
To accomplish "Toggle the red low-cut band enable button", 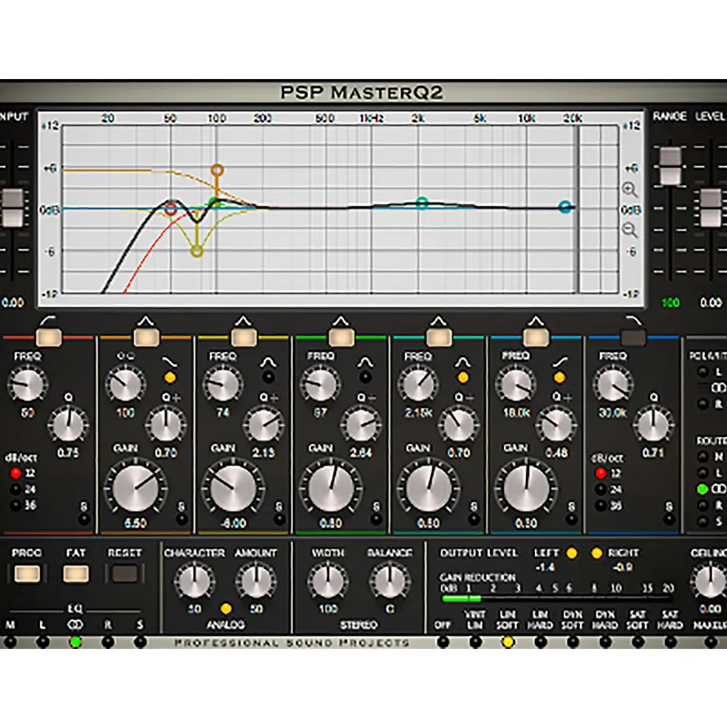I will click(x=49, y=338).
